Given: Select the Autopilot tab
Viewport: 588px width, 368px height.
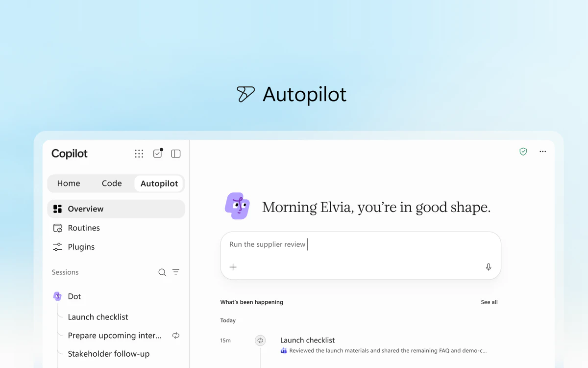Looking at the screenshot, I should pos(159,184).
